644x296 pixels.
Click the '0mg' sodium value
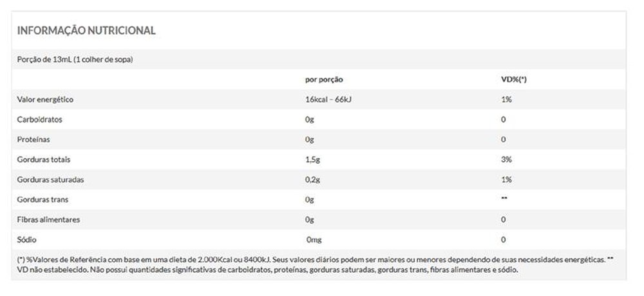click(314, 239)
